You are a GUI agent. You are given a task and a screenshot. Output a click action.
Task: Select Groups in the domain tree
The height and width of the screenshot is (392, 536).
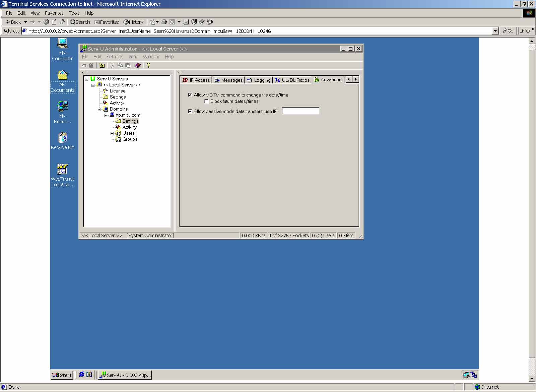click(x=130, y=139)
